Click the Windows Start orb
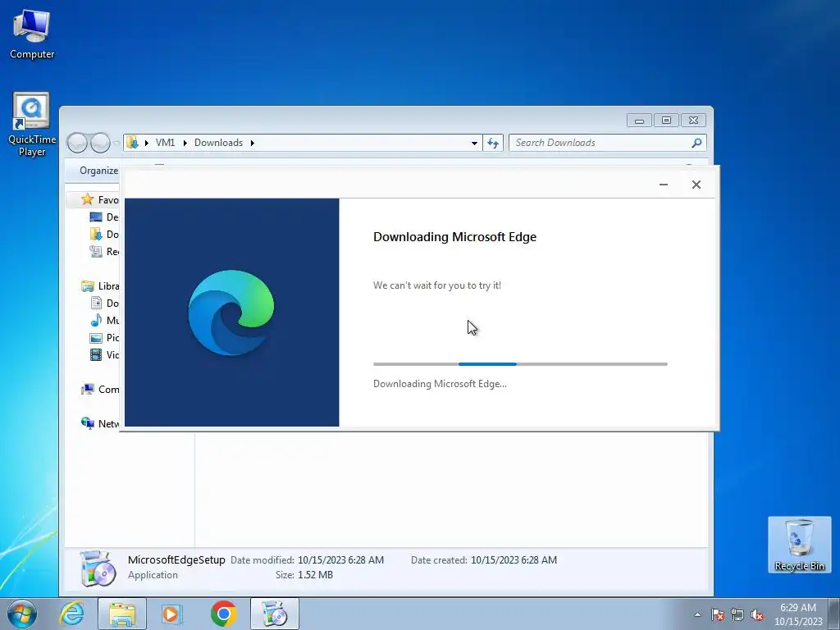840x630 pixels. tap(22, 614)
